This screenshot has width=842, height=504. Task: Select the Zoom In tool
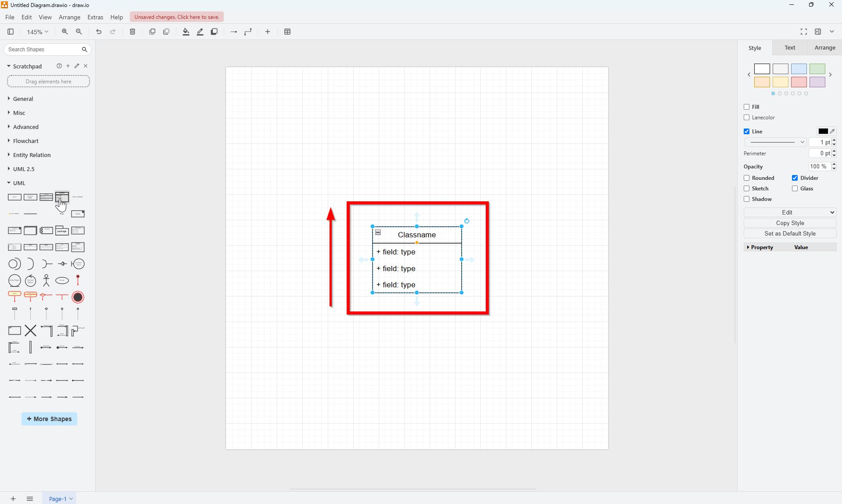tap(64, 32)
